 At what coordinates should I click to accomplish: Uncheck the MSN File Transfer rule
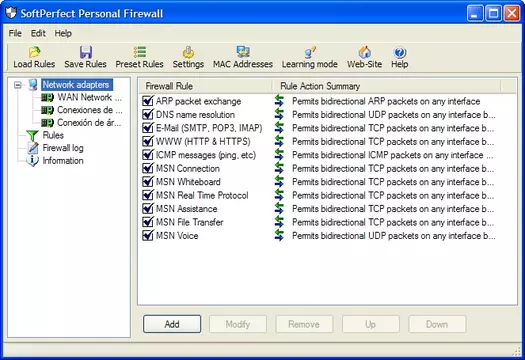148,222
